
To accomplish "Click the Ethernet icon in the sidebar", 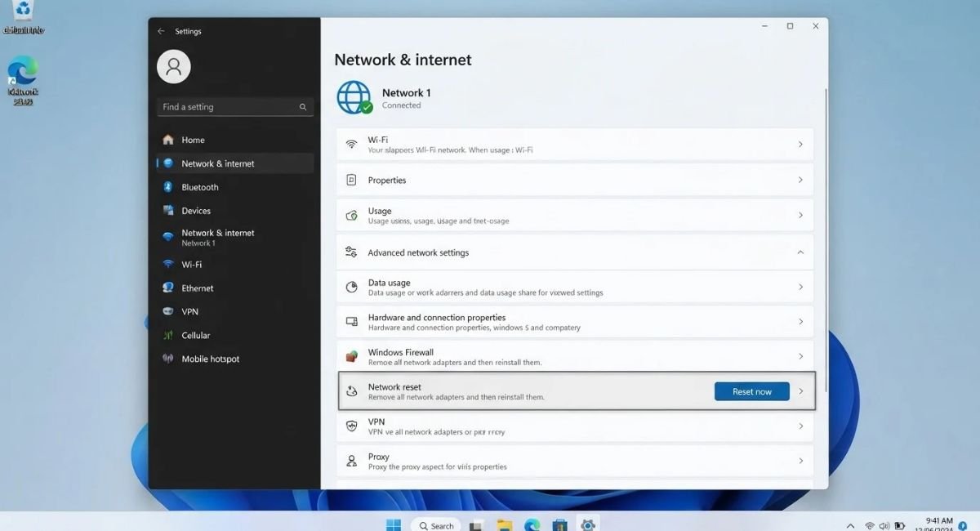I will 168,288.
